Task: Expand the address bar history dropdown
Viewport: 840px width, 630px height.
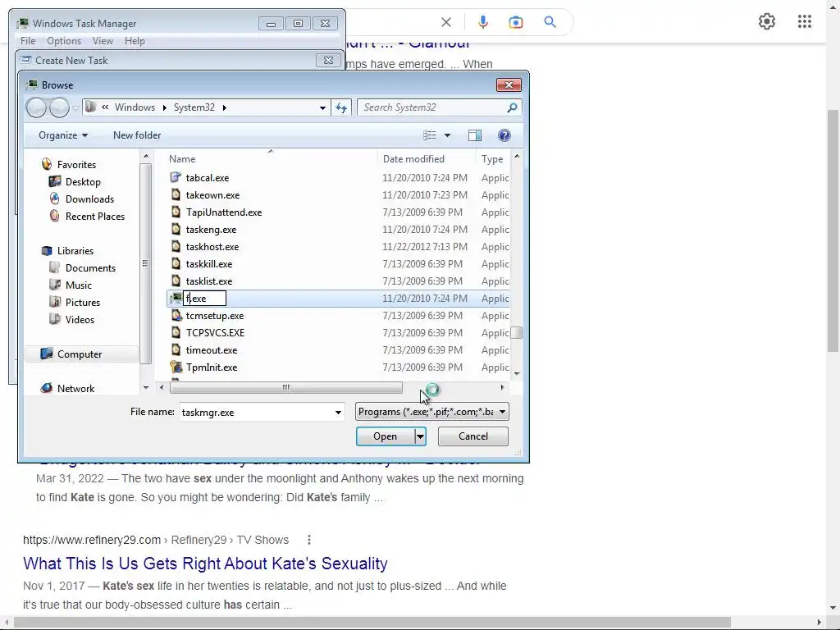Action: coord(322,107)
